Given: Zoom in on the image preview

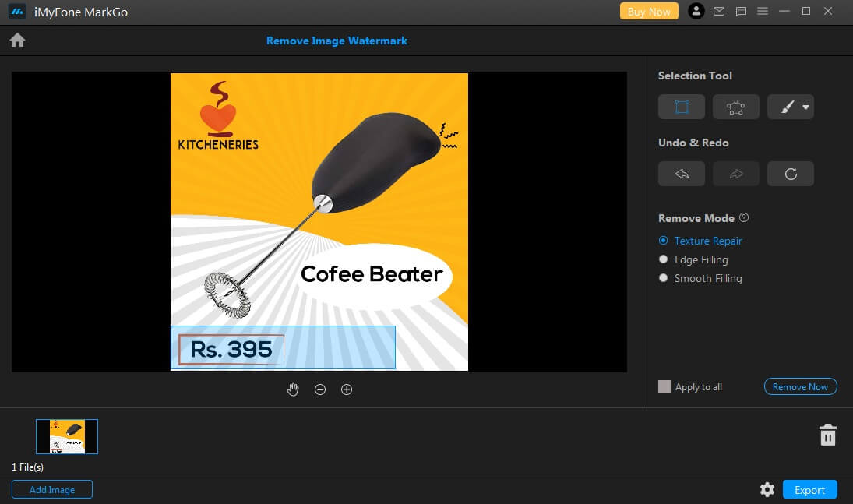Looking at the screenshot, I should click(x=347, y=389).
